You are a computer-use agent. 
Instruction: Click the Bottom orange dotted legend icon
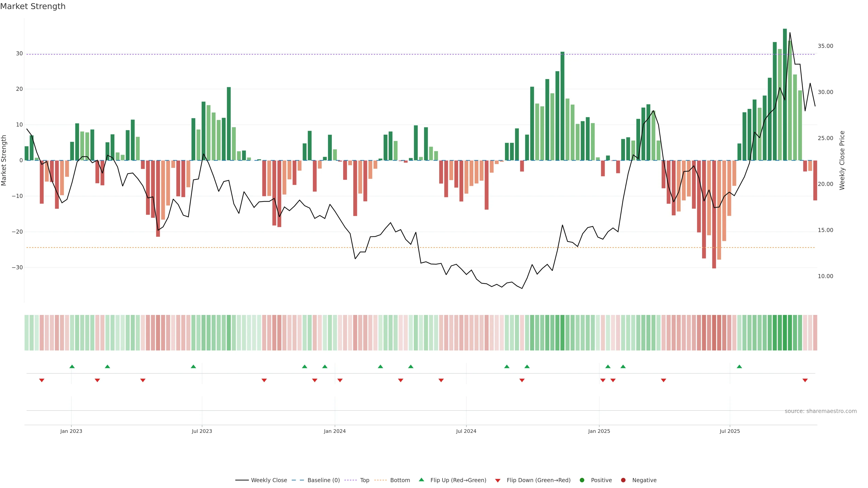click(380, 480)
